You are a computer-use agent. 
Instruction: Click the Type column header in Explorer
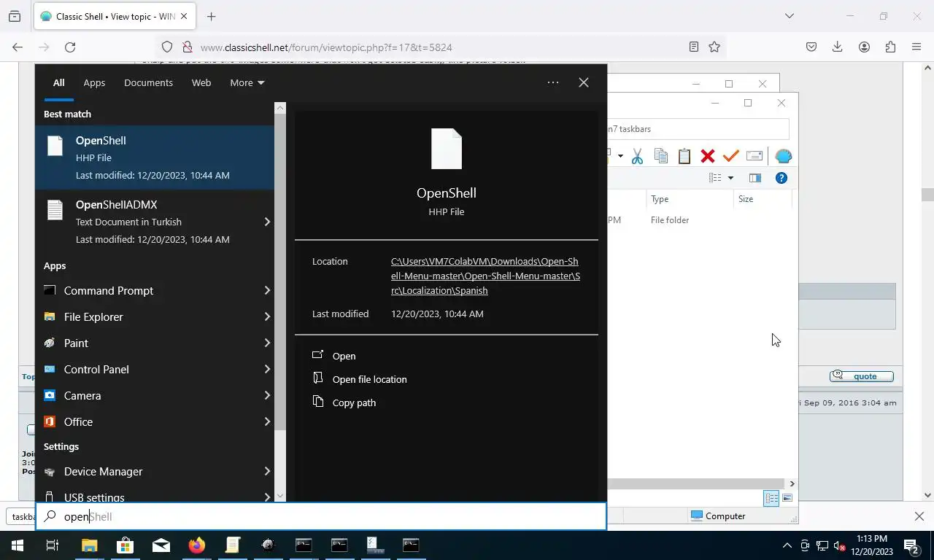pos(660,198)
